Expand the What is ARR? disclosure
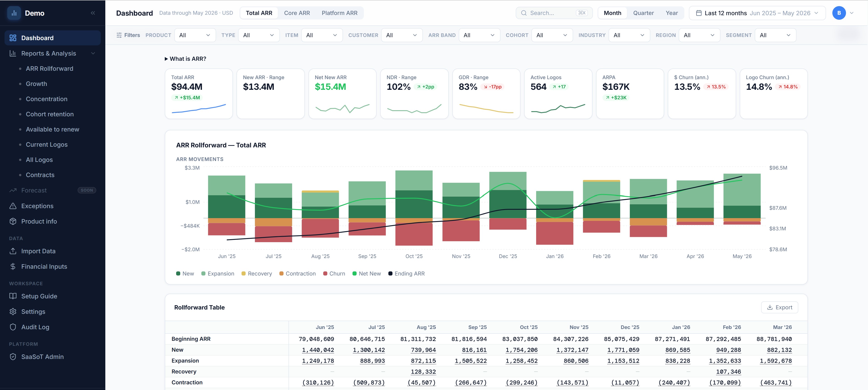Image resolution: width=868 pixels, height=390 pixels. tap(185, 58)
